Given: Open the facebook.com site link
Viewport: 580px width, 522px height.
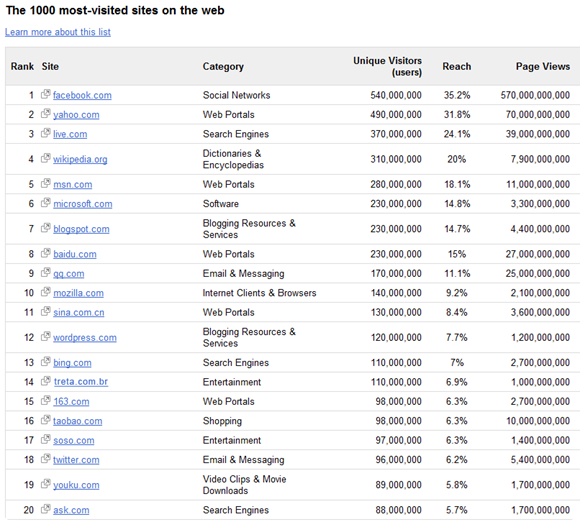Looking at the screenshot, I should (82, 95).
